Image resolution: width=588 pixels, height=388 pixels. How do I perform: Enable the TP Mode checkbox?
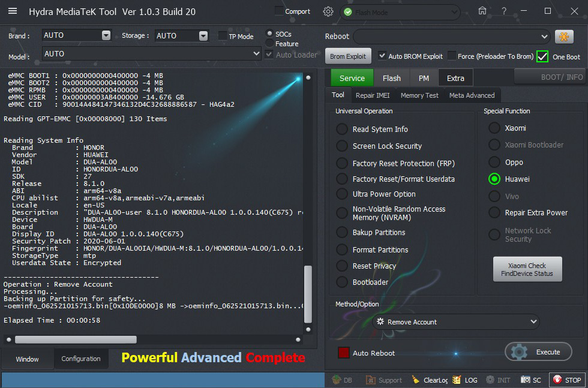(x=223, y=36)
